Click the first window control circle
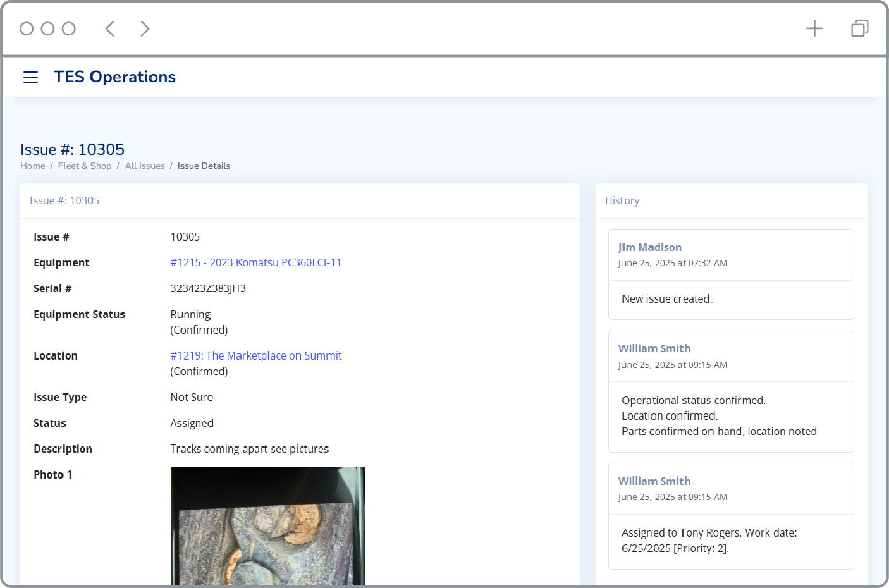The height and width of the screenshot is (588, 889). pos(27,28)
